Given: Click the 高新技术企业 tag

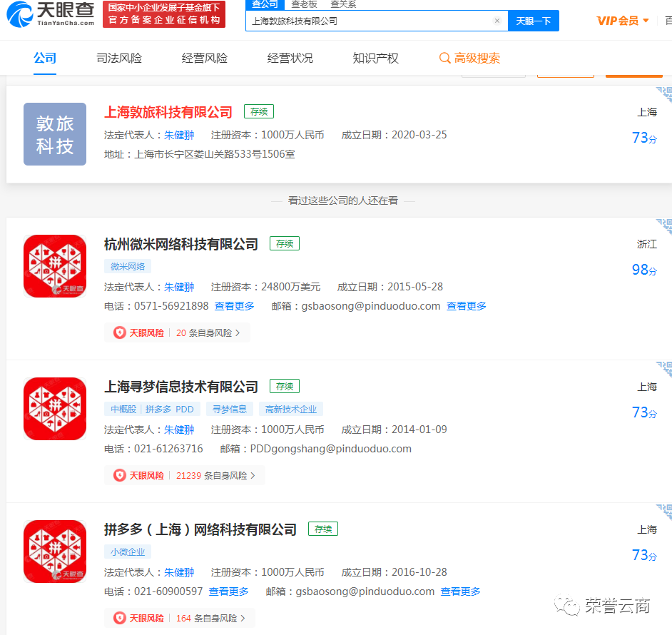Looking at the screenshot, I should pos(291,409).
